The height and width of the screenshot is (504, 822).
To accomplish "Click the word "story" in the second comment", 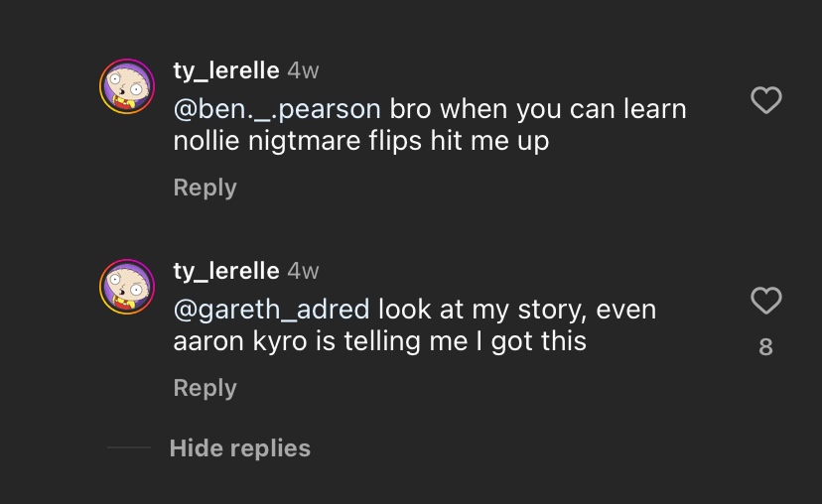I will point(551,310).
